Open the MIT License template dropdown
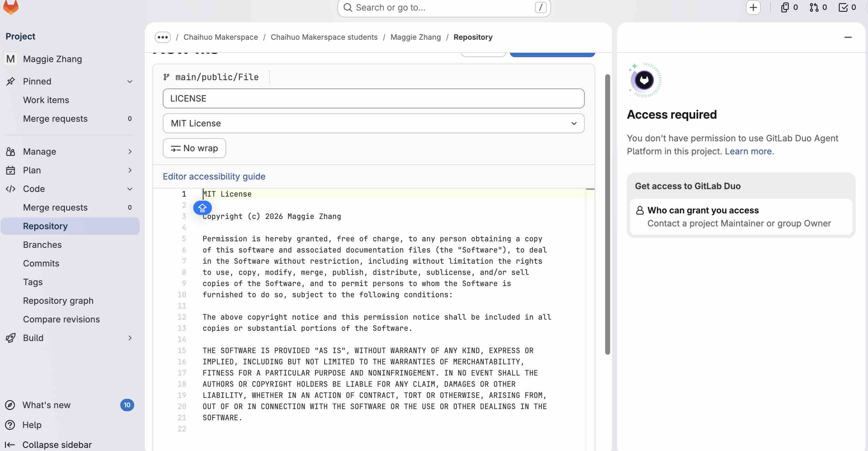 pos(373,123)
